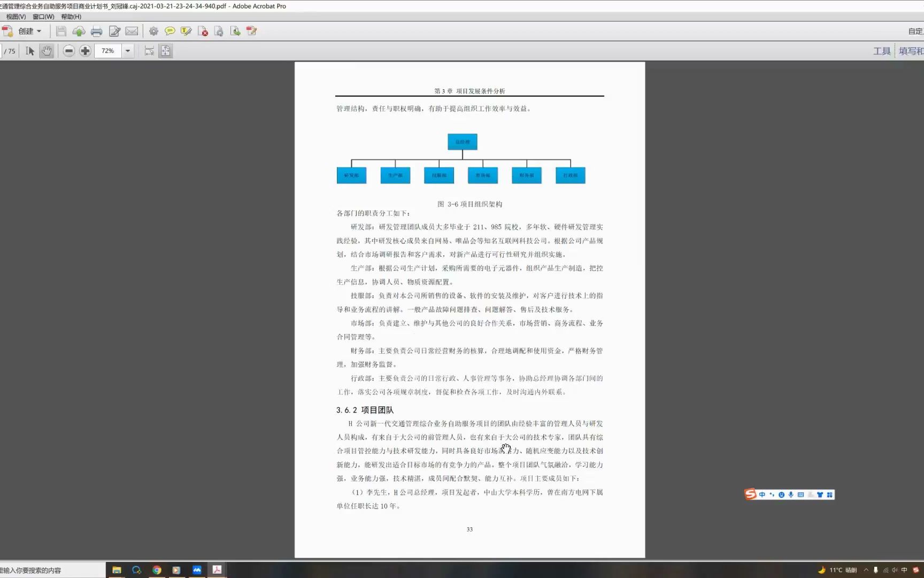Click the Save file icon
The height and width of the screenshot is (578, 924).
click(61, 31)
